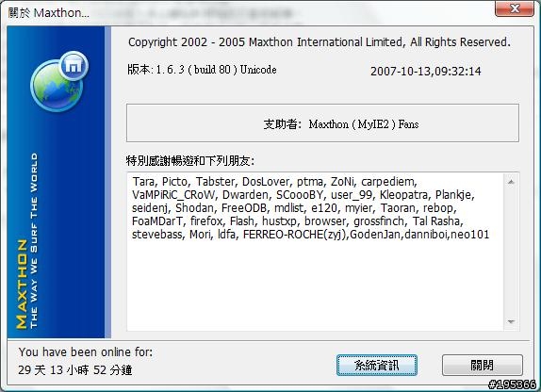Click the scrollbar down arrow in credits list
The height and width of the screenshot is (392, 541).
(511, 321)
